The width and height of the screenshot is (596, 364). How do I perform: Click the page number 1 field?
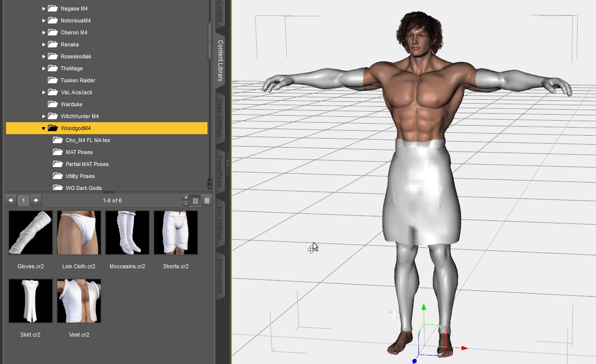coord(23,200)
